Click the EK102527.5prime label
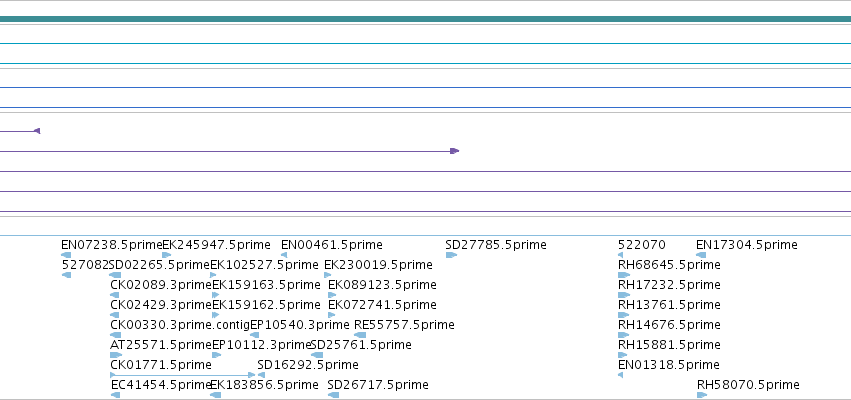Viewport: 851px width, 400px height. pyautogui.click(x=264, y=265)
